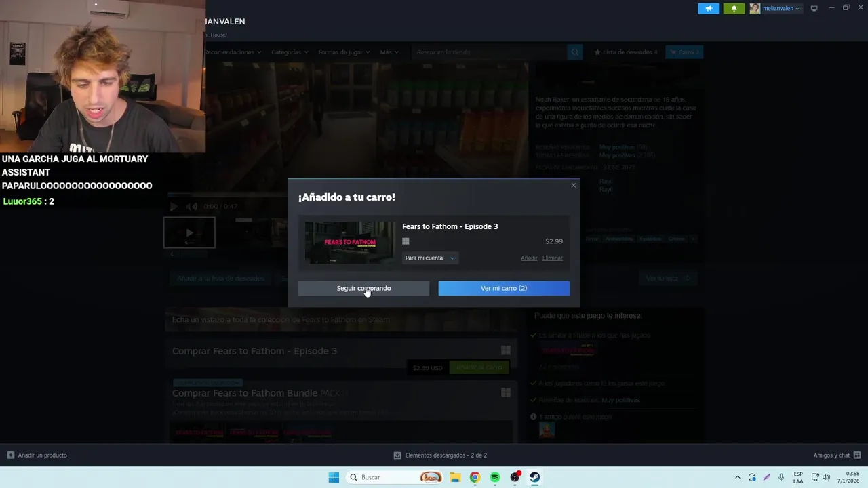Screen dimensions: 868x488
Task: Open the Windows Start menu
Action: 334,477
